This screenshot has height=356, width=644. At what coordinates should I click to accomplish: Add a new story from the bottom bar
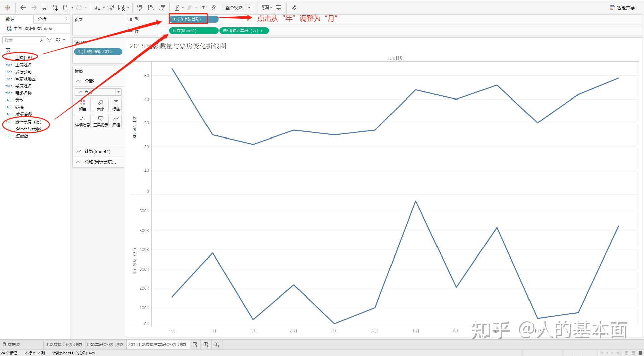pos(217,344)
